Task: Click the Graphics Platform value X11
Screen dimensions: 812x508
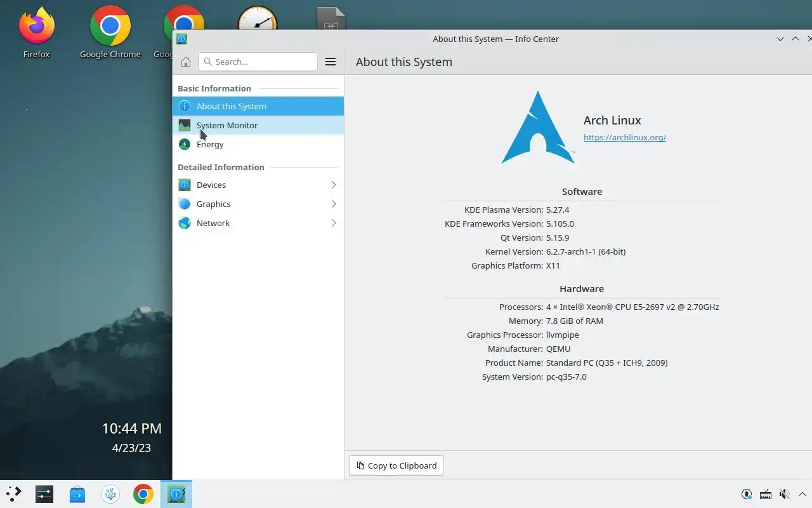Action: pos(553,265)
